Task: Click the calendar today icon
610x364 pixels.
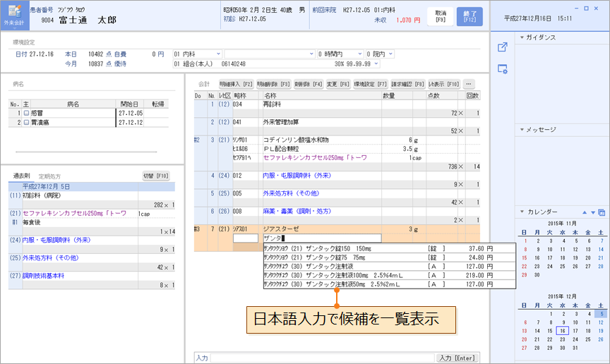Action: click(x=602, y=212)
